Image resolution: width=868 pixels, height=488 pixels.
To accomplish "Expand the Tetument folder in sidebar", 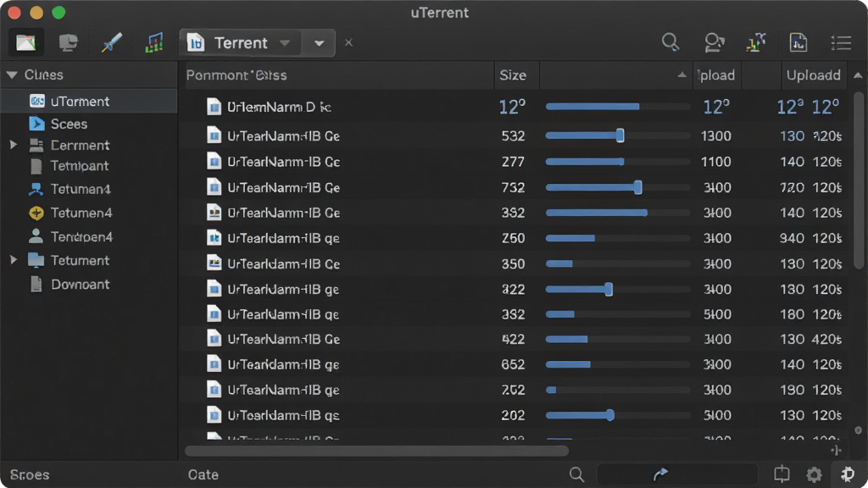I will coord(14,260).
